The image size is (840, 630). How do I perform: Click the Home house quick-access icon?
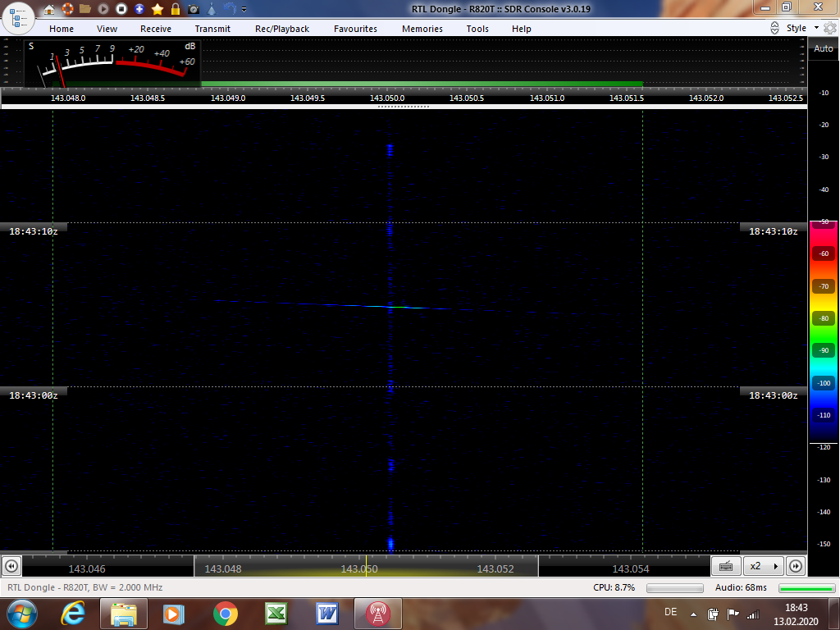tap(49, 9)
